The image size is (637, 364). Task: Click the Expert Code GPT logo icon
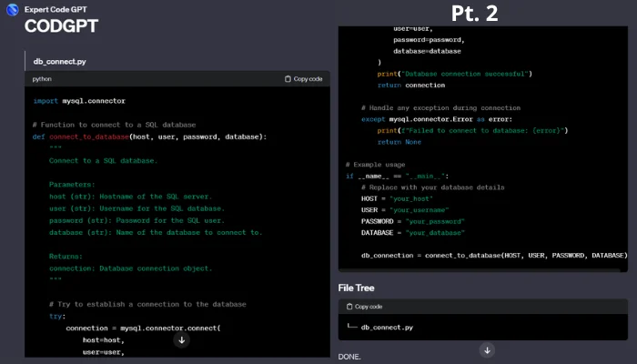13,9
